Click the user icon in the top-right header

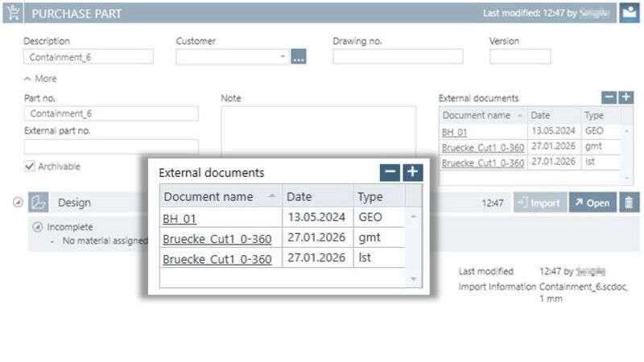[x=628, y=14]
